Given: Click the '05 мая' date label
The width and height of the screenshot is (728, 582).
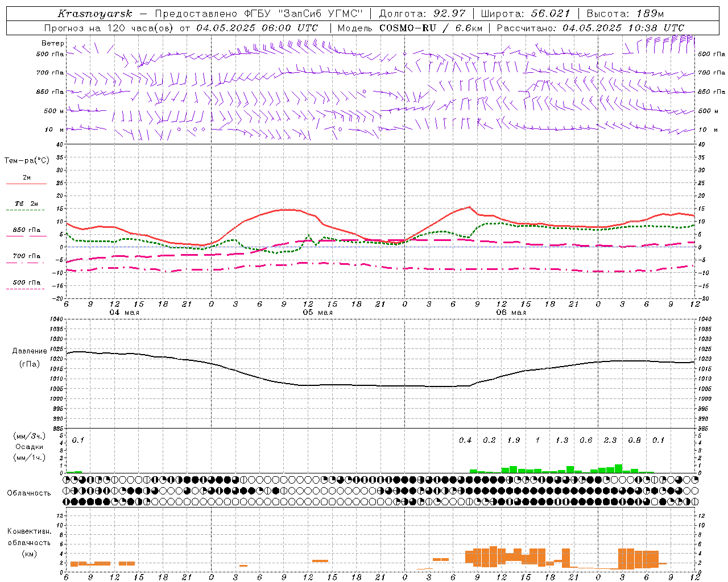Looking at the screenshot, I should point(318,313).
